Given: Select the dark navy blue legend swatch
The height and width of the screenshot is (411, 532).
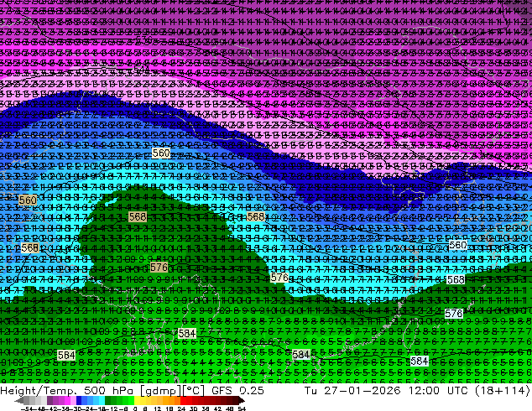Looking at the screenshot, I should point(79,400).
